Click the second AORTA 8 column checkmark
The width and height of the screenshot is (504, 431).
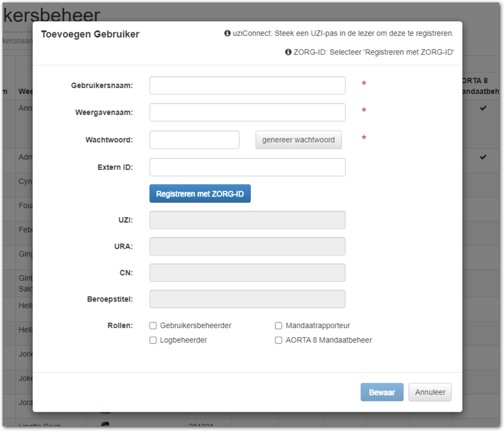coord(483,158)
